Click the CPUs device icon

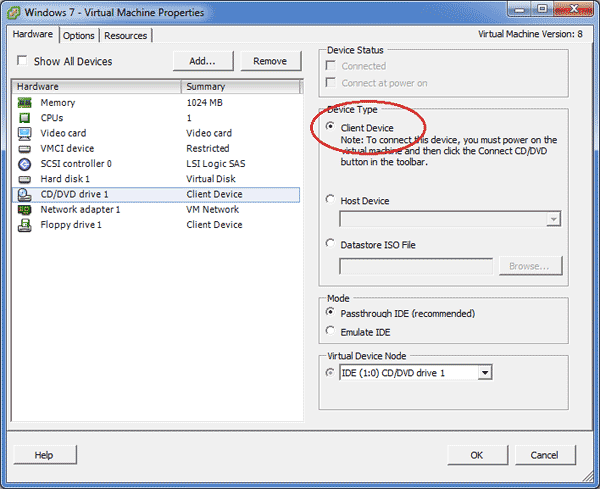click(25, 118)
